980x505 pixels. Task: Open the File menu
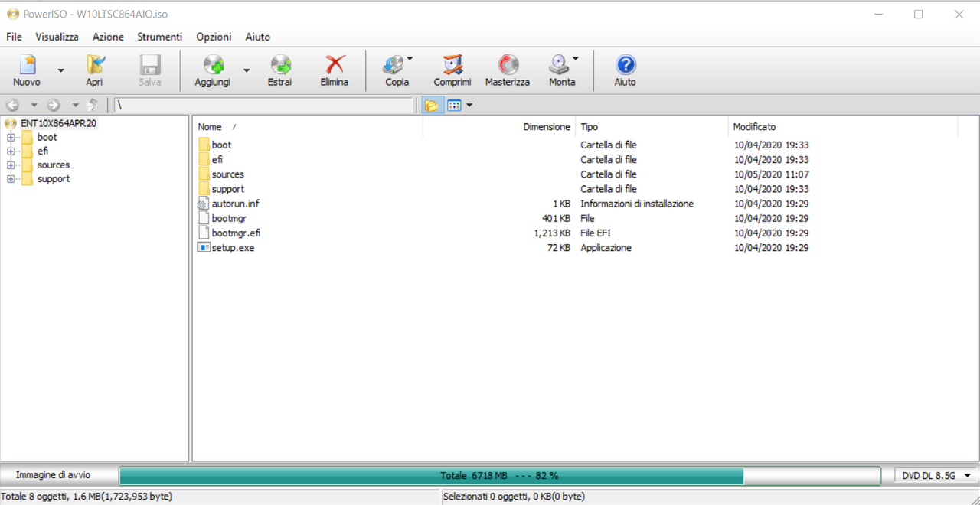pos(14,37)
